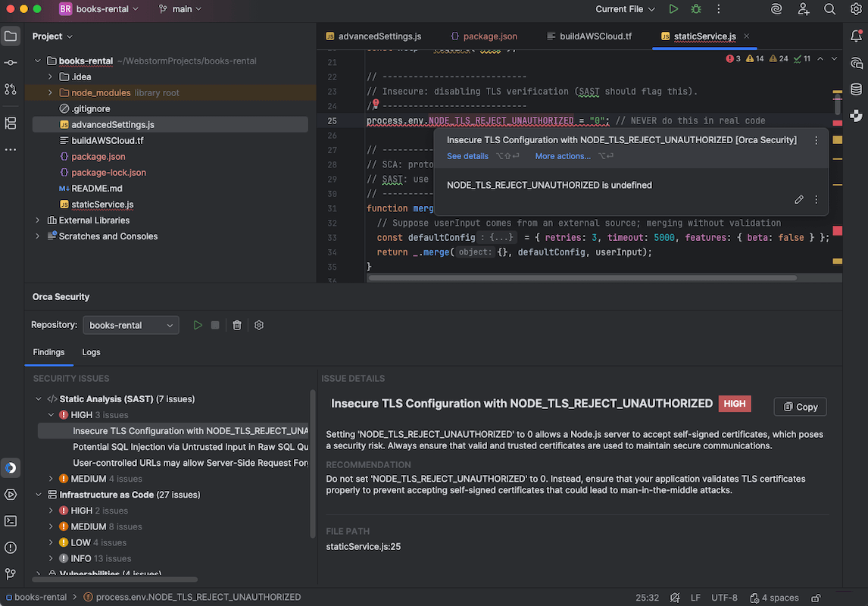Open the AI chat tool window icon

tap(856, 63)
